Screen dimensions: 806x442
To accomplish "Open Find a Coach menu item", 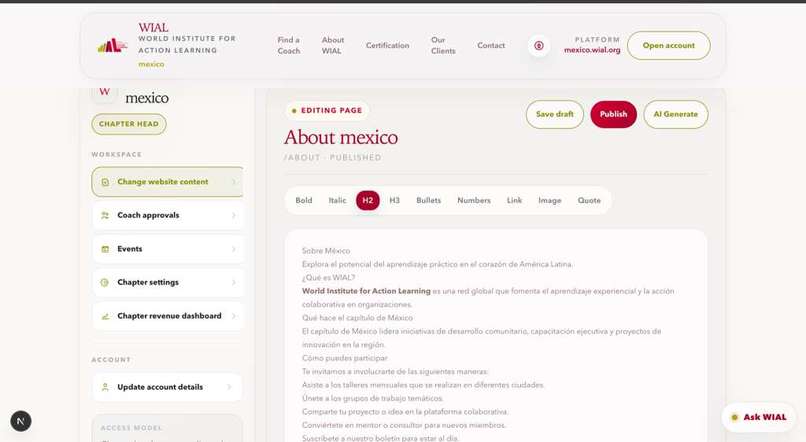I will click(x=288, y=45).
